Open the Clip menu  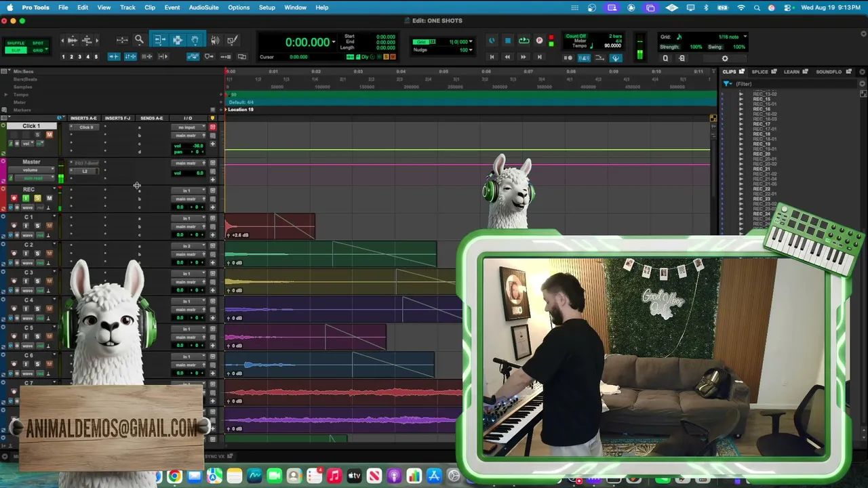click(x=150, y=7)
